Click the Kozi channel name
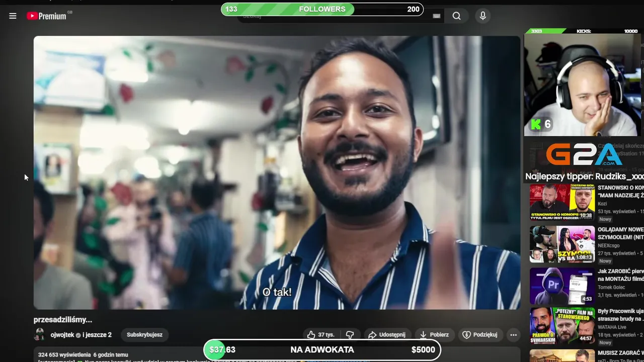Viewport: 644px width, 362px height. point(602,204)
